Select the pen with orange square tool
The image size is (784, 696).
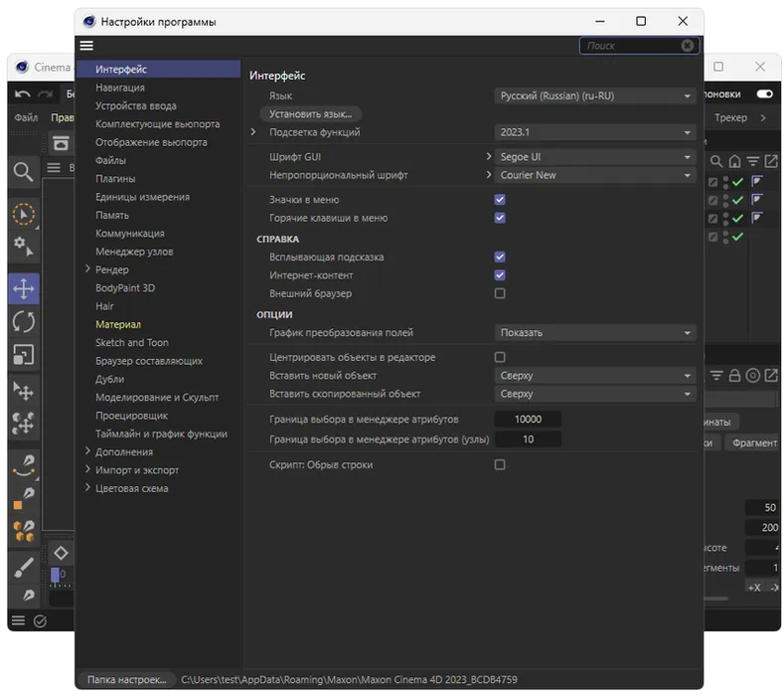pos(23,499)
